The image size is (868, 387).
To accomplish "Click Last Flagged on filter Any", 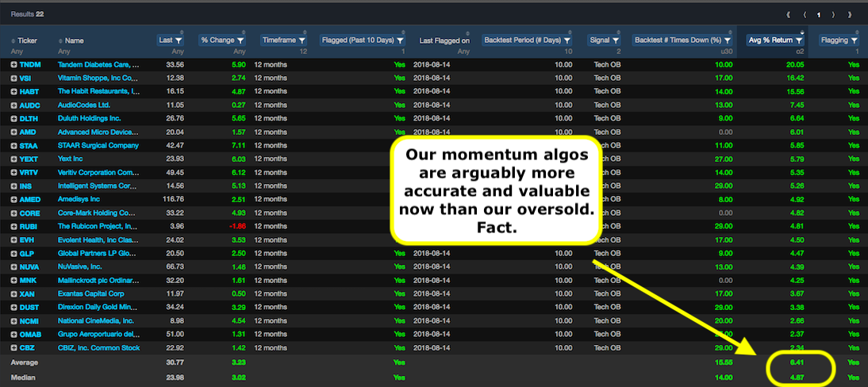I will pos(463,52).
